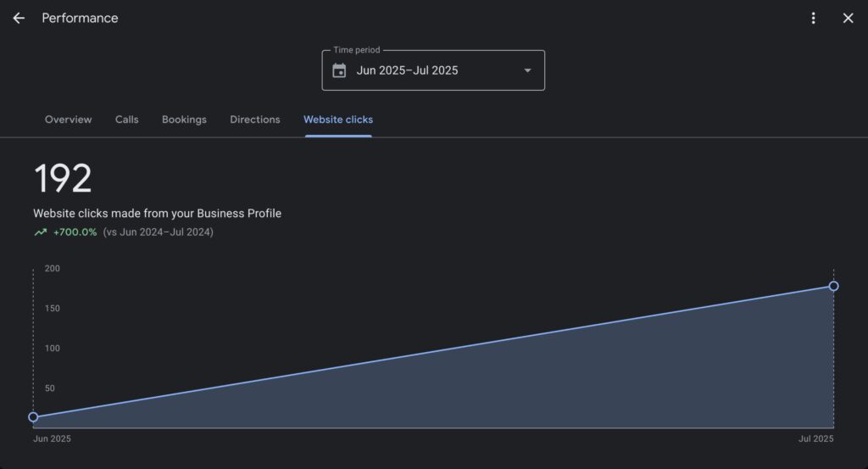Click the +700.0% change value
This screenshot has width=868, height=469.
tap(75, 232)
